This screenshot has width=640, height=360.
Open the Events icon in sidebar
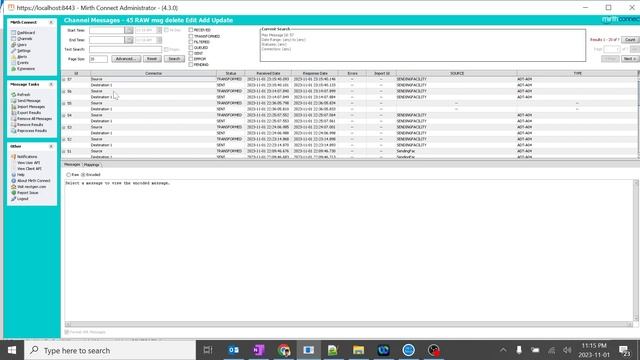[x=13, y=63]
